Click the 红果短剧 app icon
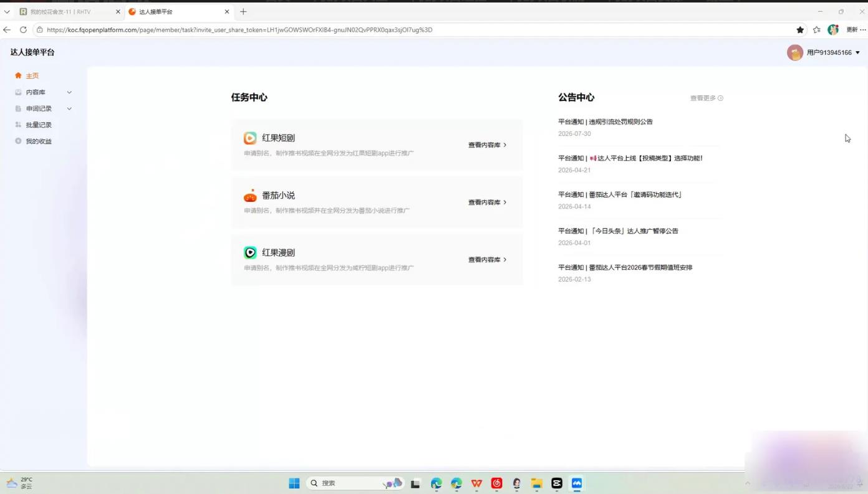868x494 pixels. point(250,138)
